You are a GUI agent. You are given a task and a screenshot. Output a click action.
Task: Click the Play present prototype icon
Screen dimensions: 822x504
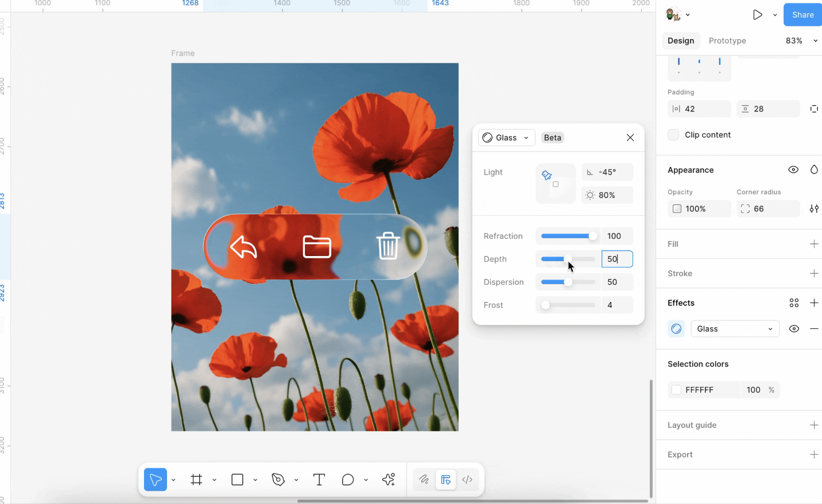[x=757, y=15]
